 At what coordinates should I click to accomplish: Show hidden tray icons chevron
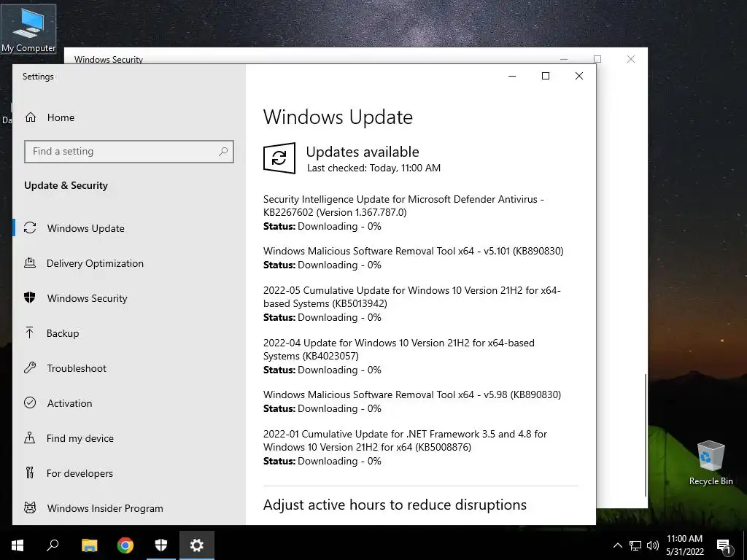[x=617, y=545]
